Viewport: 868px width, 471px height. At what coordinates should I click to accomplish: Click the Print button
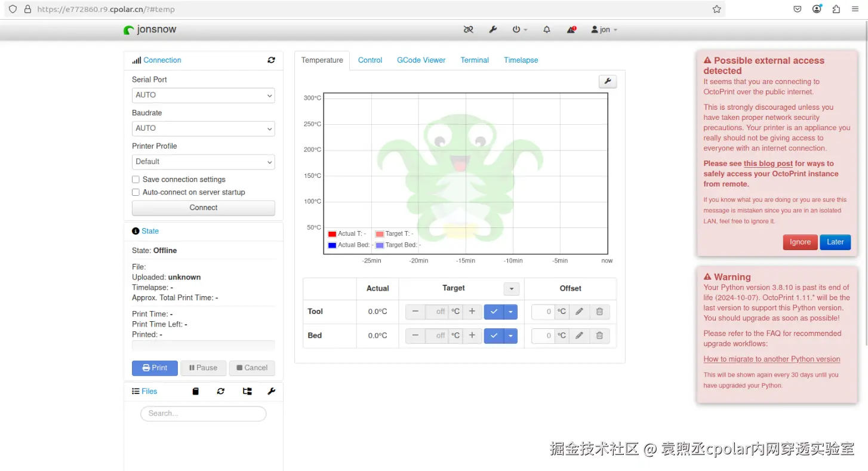point(155,368)
